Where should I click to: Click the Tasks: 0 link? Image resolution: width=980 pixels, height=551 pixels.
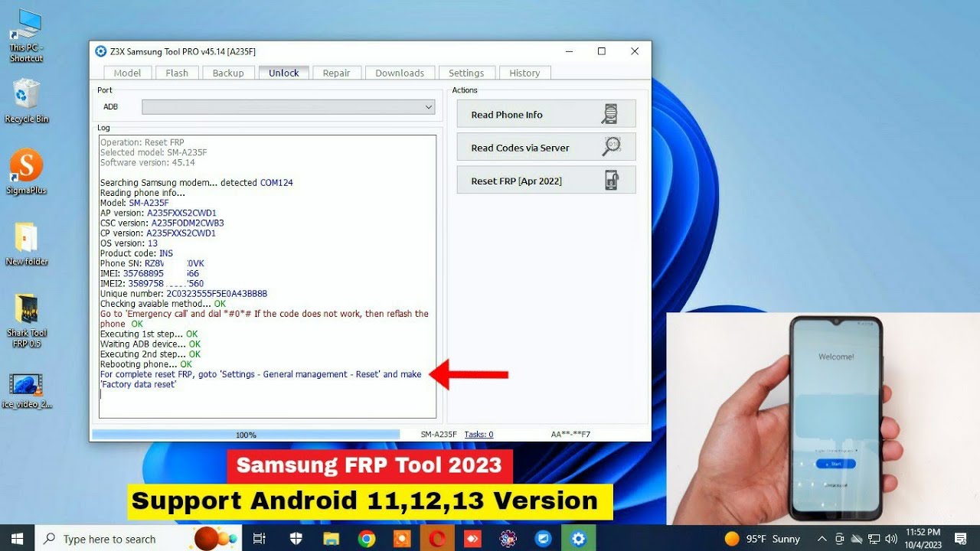(479, 435)
